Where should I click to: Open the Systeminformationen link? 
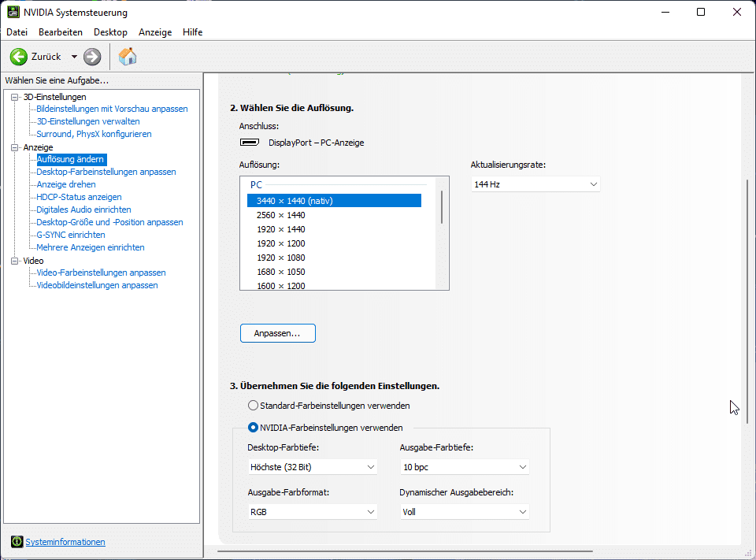tap(65, 542)
